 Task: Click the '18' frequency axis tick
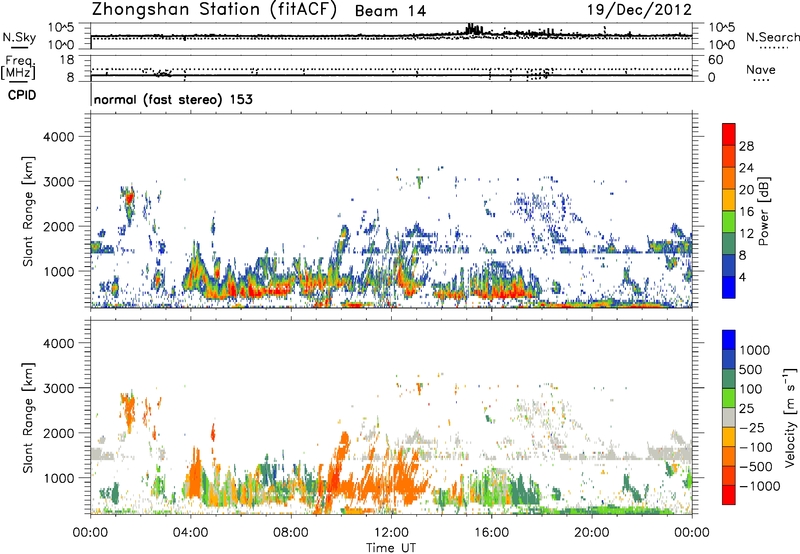[x=67, y=60]
